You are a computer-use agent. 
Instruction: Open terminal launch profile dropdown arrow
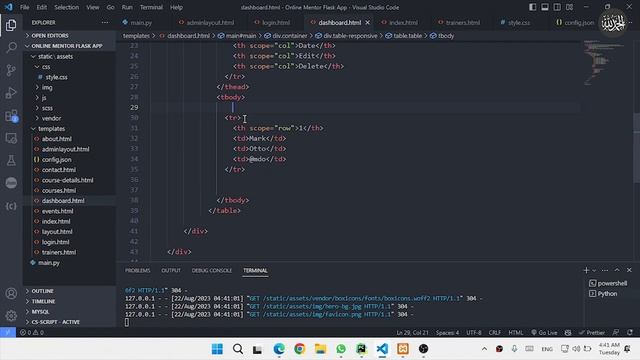tap(594, 270)
